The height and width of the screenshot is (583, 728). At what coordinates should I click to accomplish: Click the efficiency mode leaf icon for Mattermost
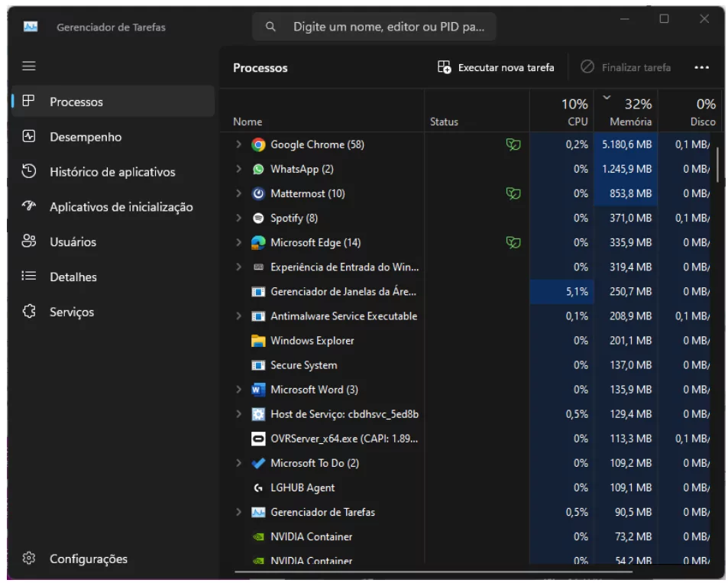point(513,193)
